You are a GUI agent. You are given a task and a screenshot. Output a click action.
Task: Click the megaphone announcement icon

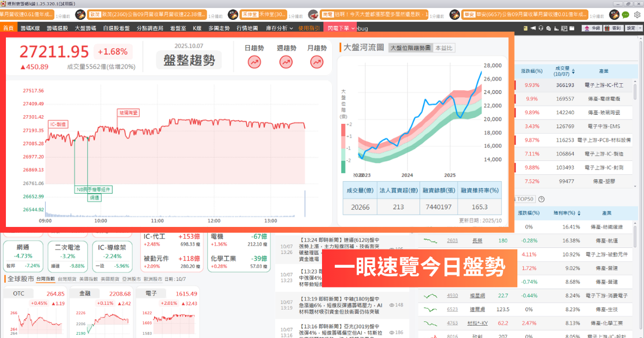533,28
